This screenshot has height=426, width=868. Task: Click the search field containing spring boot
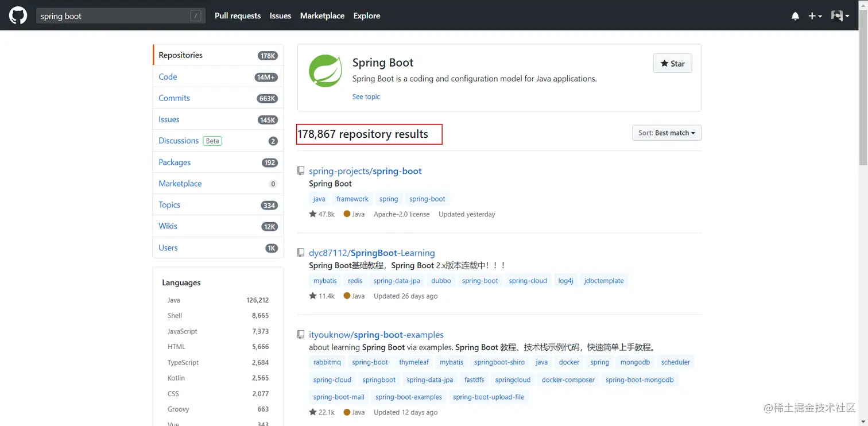[x=121, y=16]
